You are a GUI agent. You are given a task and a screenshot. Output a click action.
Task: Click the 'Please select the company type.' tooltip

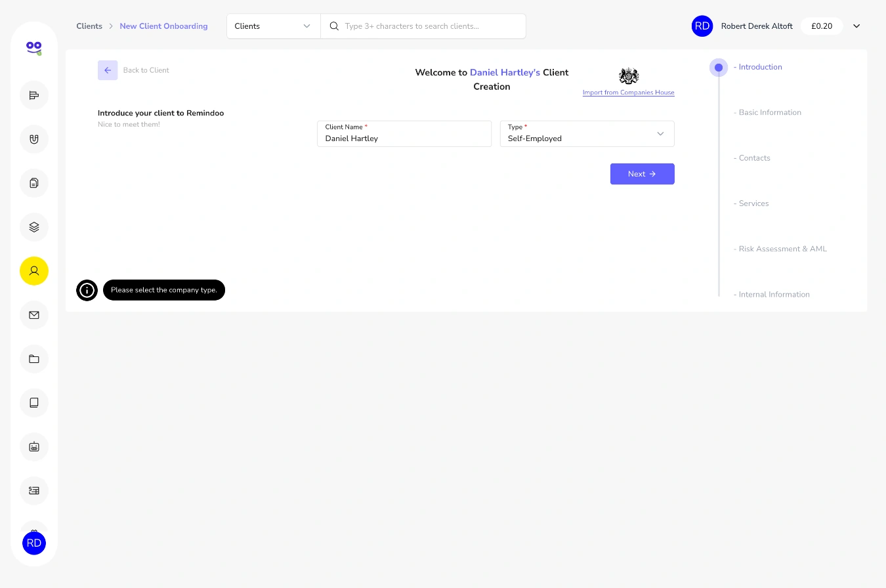pos(164,290)
